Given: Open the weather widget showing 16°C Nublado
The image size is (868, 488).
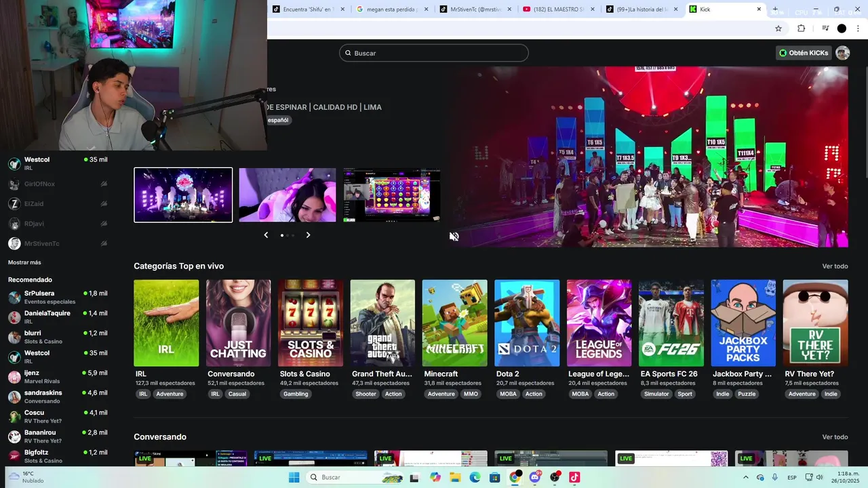Looking at the screenshot, I should coord(27,477).
